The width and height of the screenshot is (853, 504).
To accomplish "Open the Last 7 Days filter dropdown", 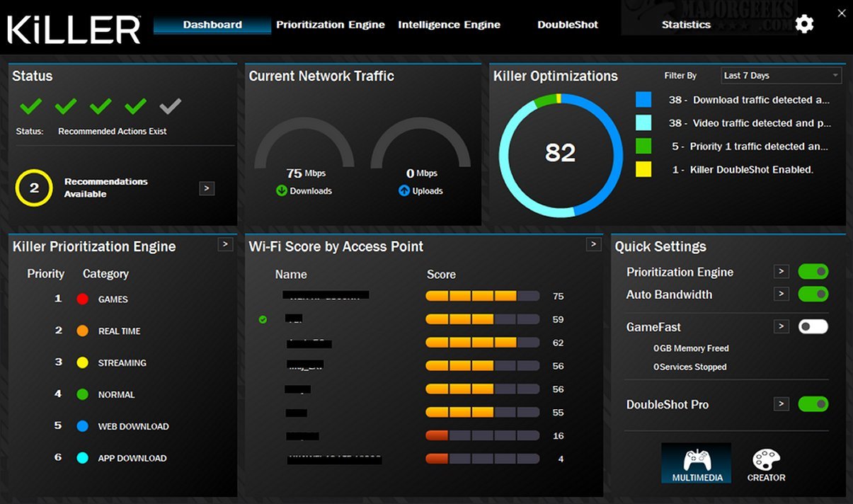I will point(781,75).
